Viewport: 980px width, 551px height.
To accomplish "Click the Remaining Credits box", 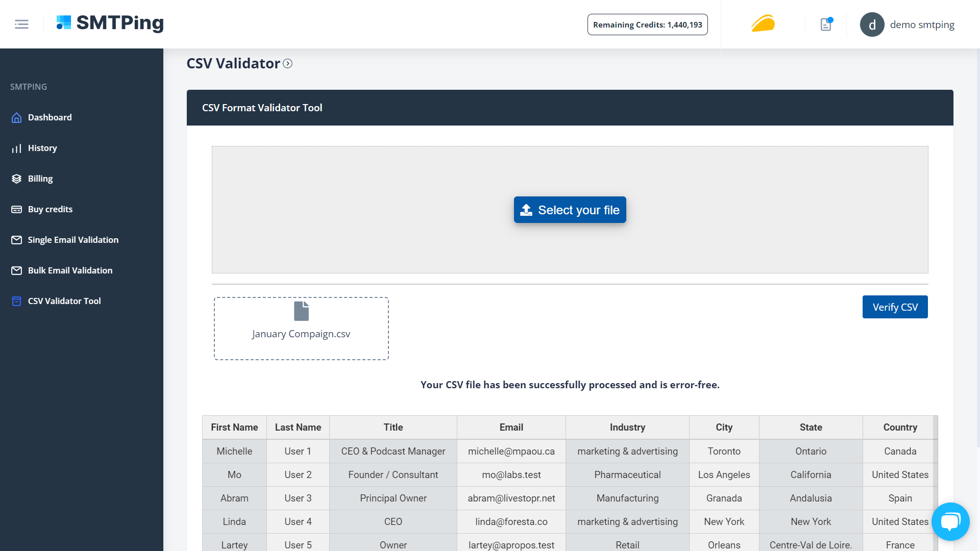I will coord(647,24).
